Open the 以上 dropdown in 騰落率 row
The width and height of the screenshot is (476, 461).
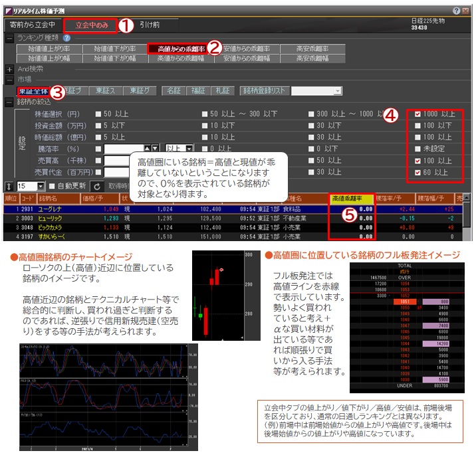tap(189, 149)
